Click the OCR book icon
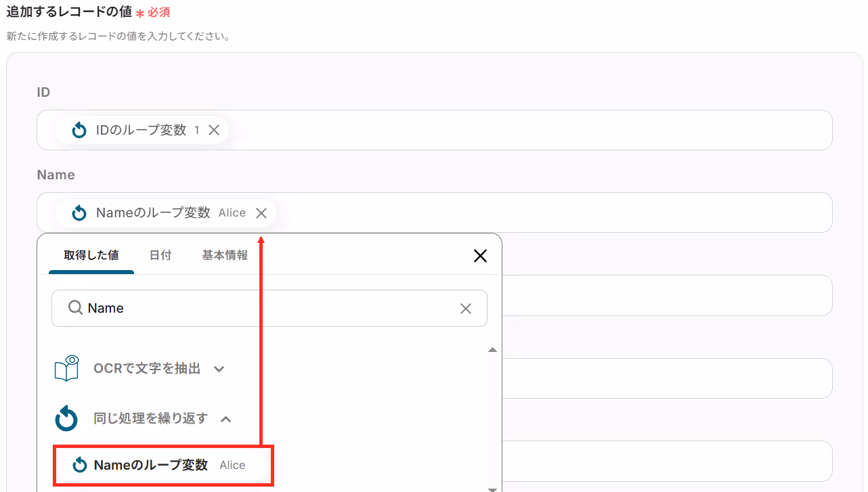Image resolution: width=868 pixels, height=492 pixels. (66, 369)
